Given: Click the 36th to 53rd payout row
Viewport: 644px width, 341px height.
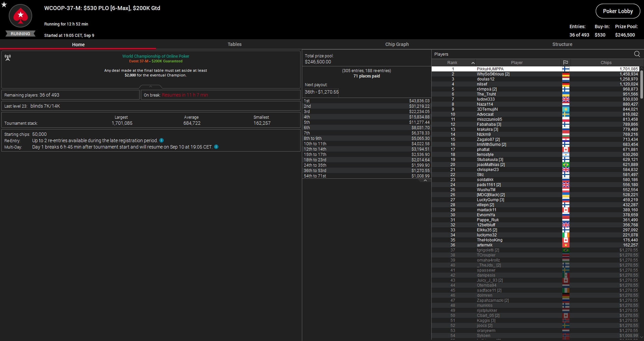Looking at the screenshot, I should click(x=367, y=171).
